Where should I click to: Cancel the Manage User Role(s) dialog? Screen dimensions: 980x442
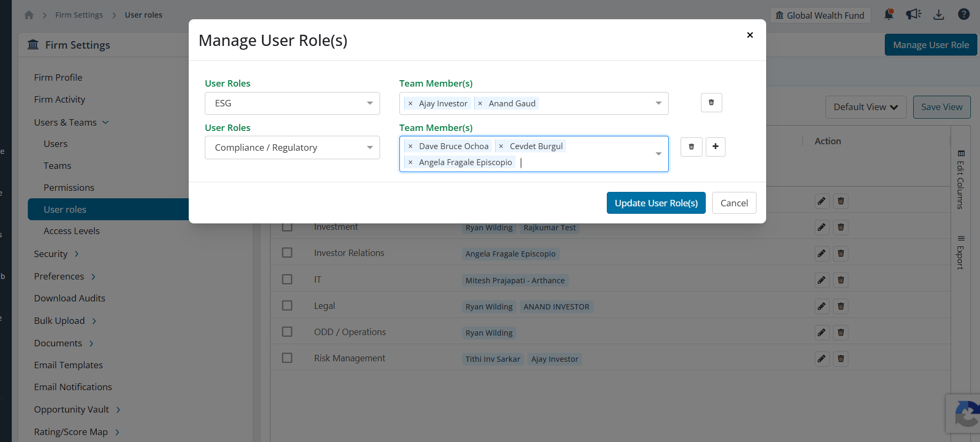coord(734,203)
